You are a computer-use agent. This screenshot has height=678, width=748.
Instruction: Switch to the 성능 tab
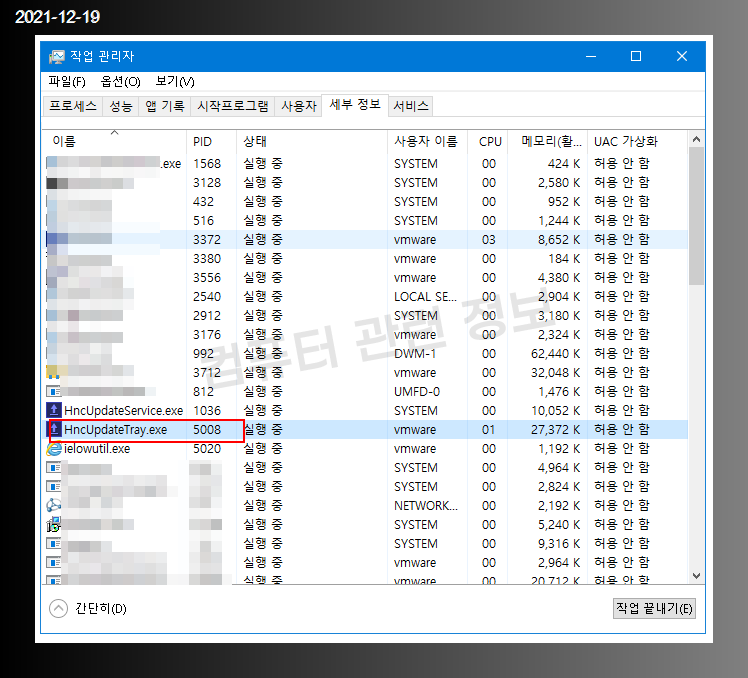(x=120, y=106)
